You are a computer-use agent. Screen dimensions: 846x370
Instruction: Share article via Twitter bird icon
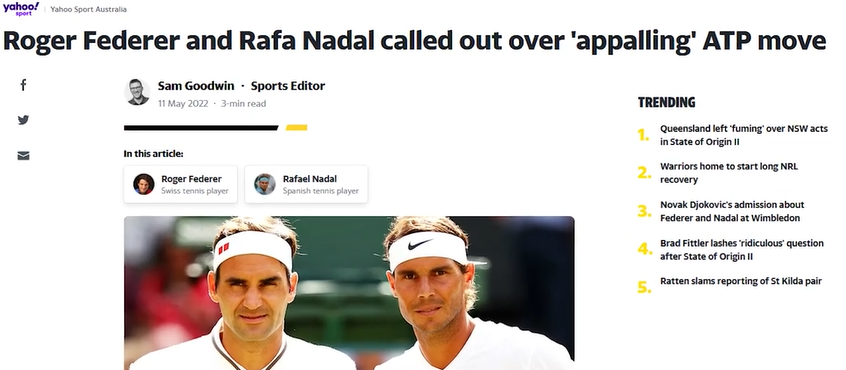(23, 120)
